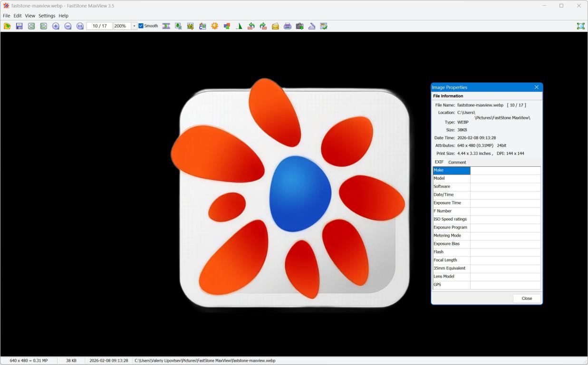Click the Zoom Out magnifier icon
The width and height of the screenshot is (588, 365).
[x=68, y=26]
